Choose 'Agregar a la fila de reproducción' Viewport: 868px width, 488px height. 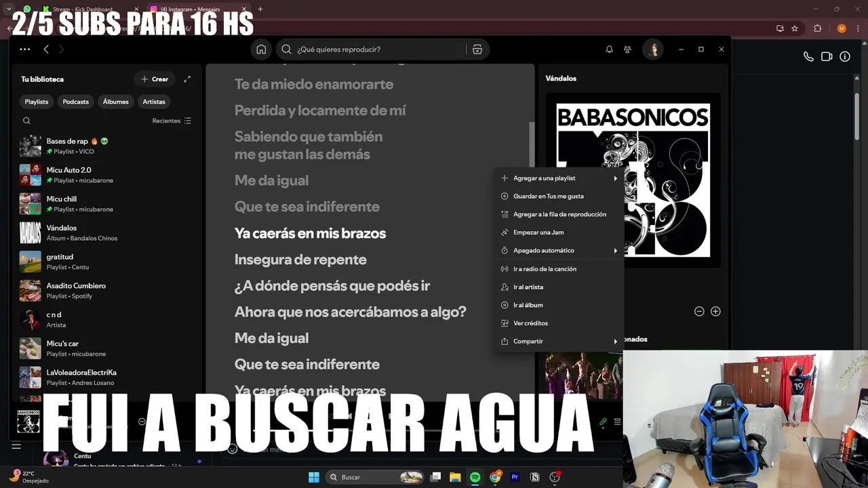coord(559,214)
